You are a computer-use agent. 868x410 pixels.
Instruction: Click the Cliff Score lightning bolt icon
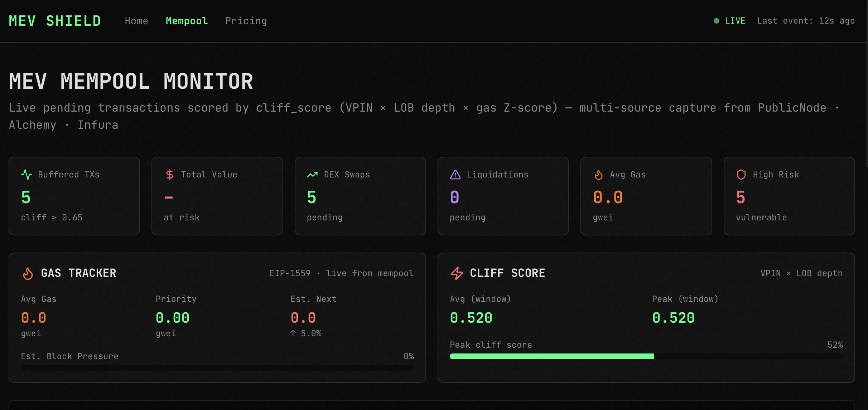[457, 273]
